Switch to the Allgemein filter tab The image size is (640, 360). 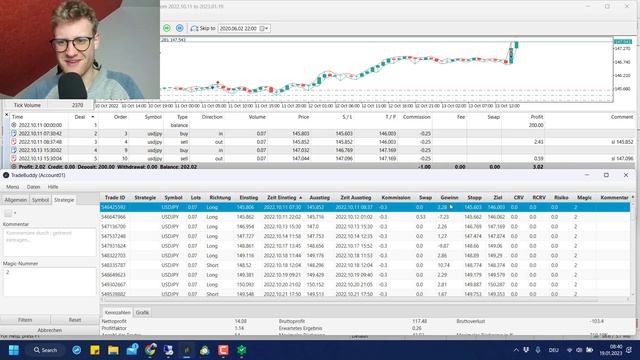click(x=16, y=200)
